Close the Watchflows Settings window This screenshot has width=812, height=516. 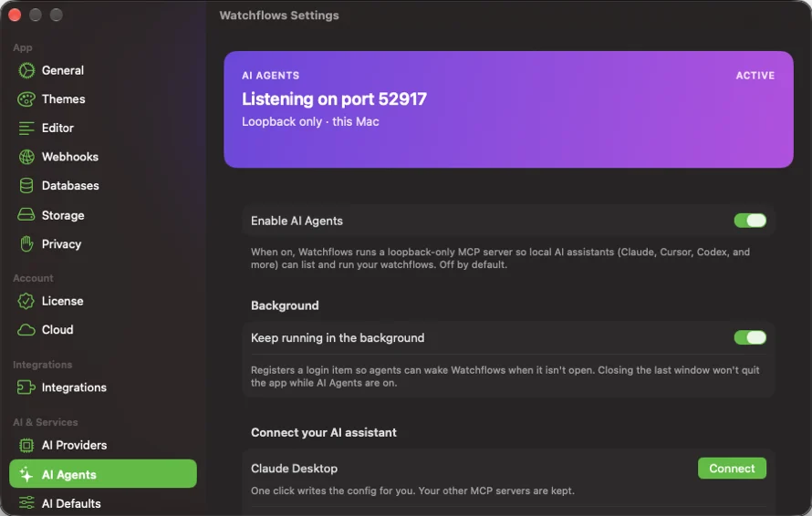click(x=15, y=15)
